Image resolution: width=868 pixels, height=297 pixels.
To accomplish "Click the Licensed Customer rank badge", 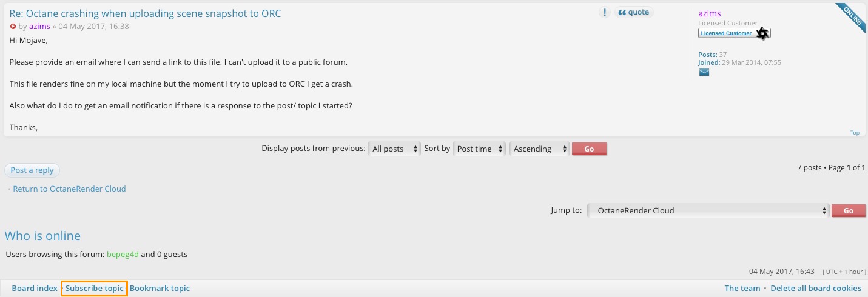I will pos(727,33).
